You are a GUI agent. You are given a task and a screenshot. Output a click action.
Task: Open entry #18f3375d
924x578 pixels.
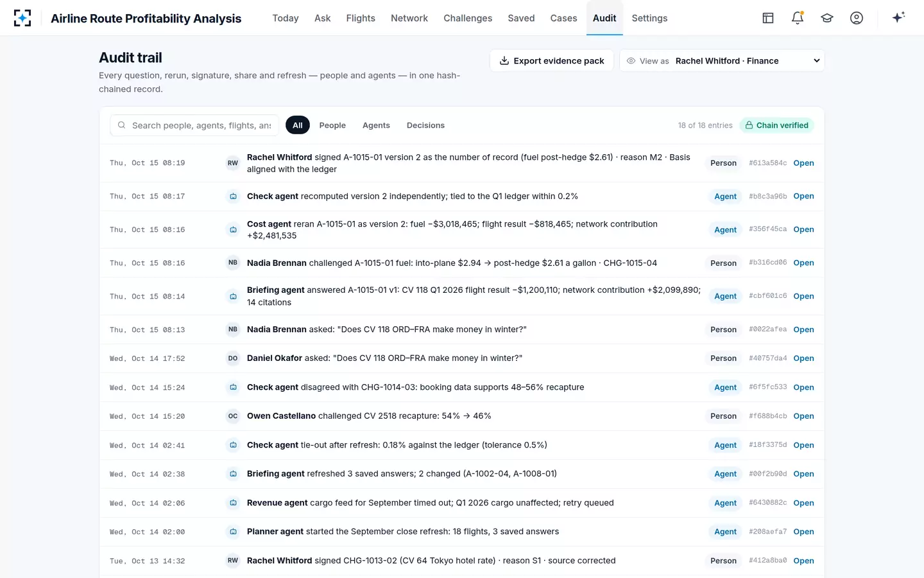(x=803, y=445)
